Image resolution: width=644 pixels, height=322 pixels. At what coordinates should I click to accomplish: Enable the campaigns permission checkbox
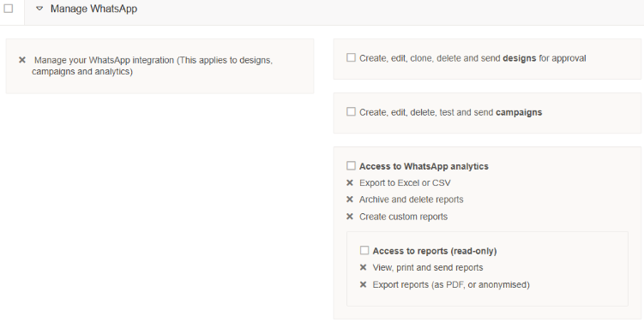click(351, 111)
